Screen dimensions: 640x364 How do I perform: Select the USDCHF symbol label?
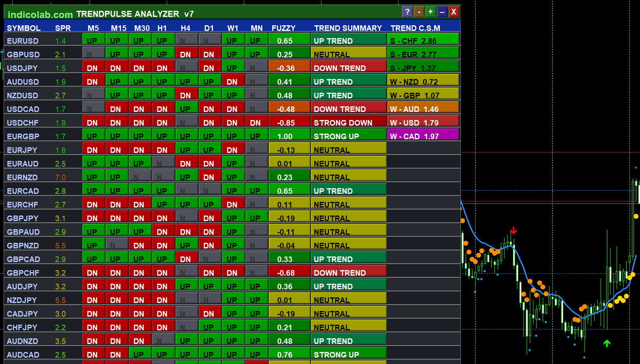(23, 123)
